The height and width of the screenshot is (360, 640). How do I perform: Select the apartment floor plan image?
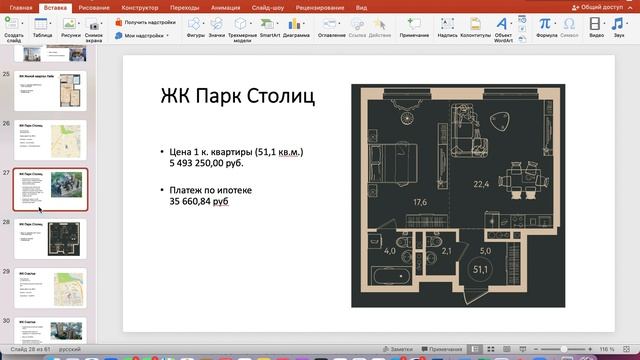458,196
